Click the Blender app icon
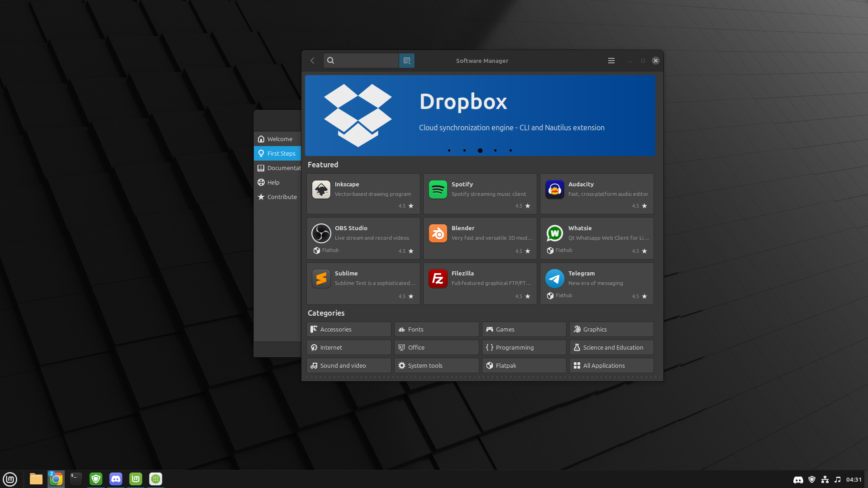This screenshot has height=488, width=868. click(x=438, y=233)
